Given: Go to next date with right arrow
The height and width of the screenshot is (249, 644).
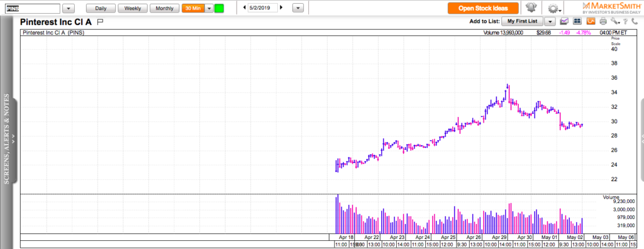Looking at the screenshot, I should tap(281, 8).
